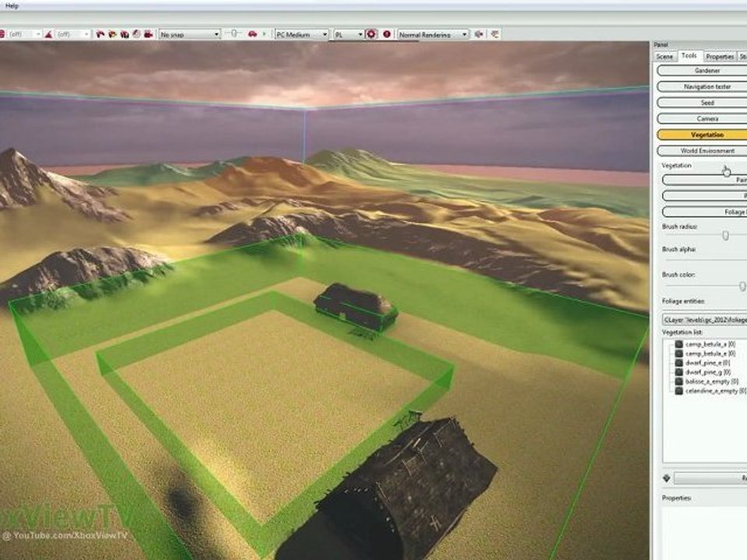Open the PC Medium quality dropdown
Image resolution: width=747 pixels, height=560 pixels.
pyautogui.click(x=302, y=34)
